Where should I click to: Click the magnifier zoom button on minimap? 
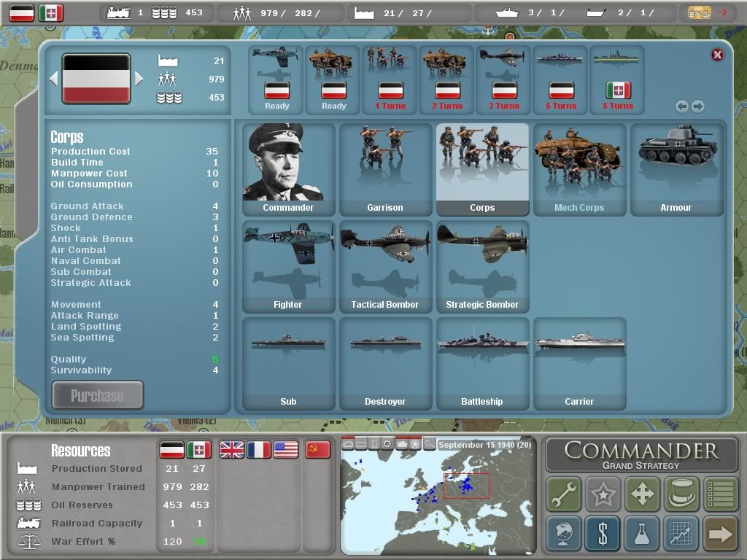[429, 444]
